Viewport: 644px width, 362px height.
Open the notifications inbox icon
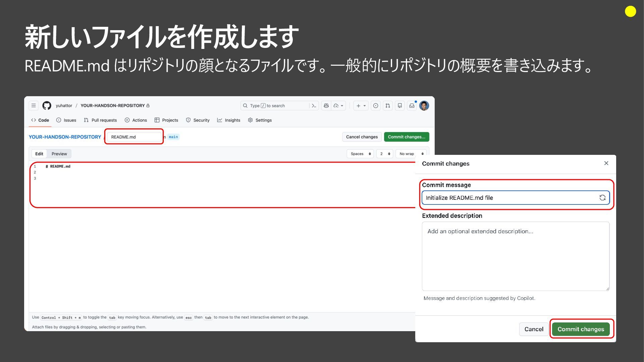412,106
